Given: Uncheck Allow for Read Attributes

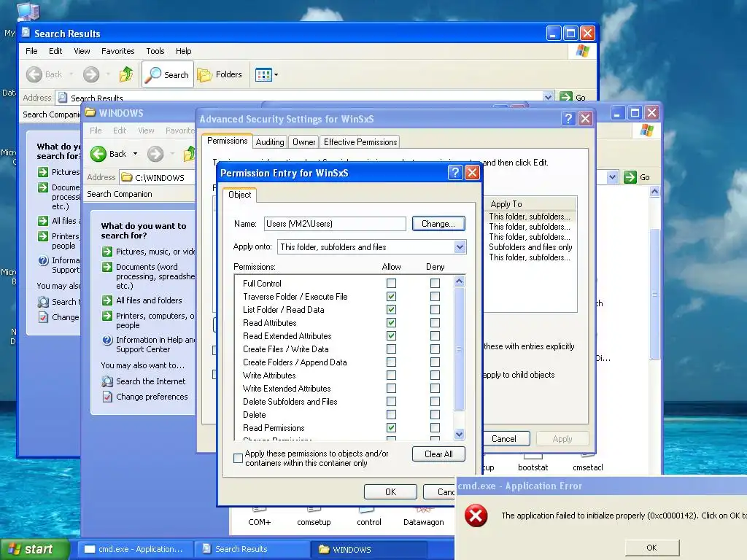Looking at the screenshot, I should pyautogui.click(x=391, y=323).
